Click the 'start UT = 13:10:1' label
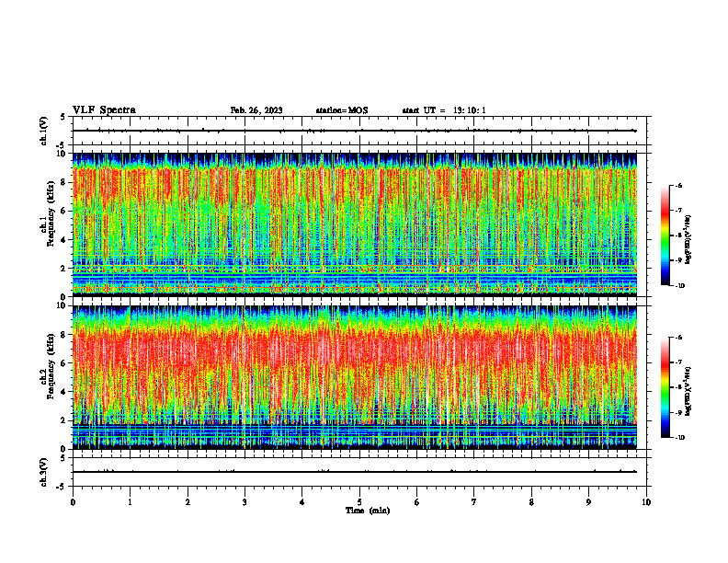This screenshot has width=728, height=563. (444, 110)
